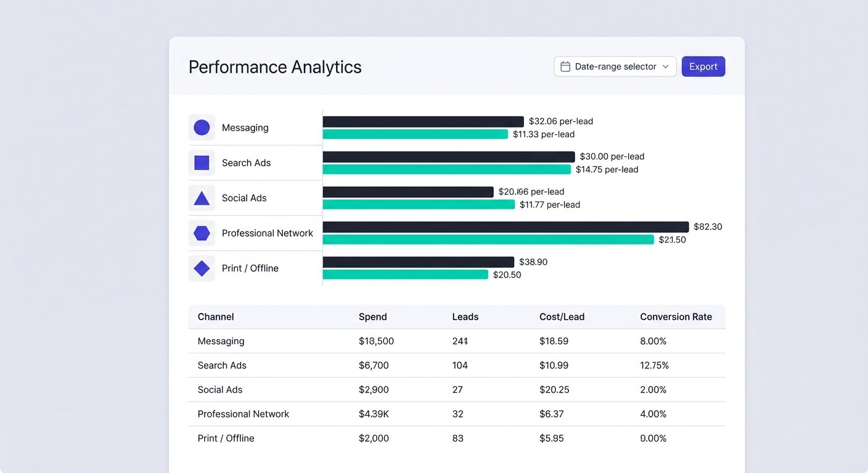Image resolution: width=868 pixels, height=473 pixels.
Task: Click the Performance Analytics title
Action: pos(275,67)
